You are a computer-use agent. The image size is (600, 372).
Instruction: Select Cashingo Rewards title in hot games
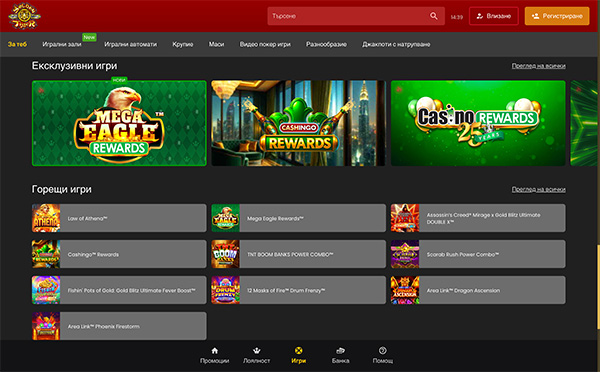click(x=93, y=255)
